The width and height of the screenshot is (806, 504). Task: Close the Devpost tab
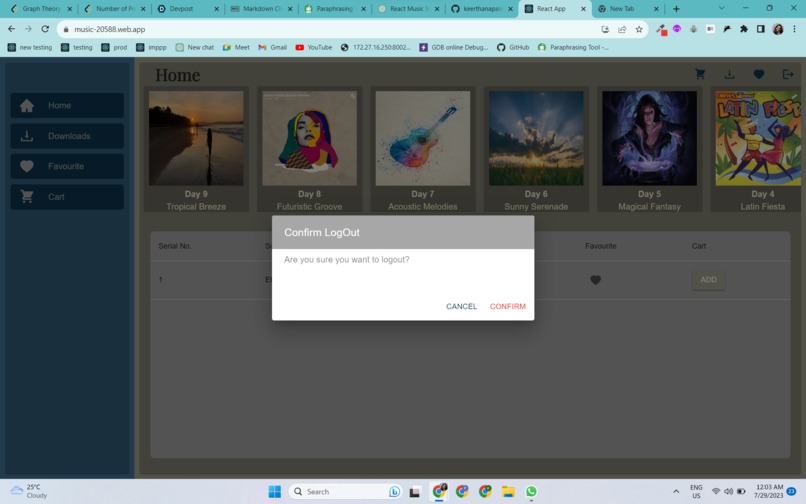click(x=216, y=9)
